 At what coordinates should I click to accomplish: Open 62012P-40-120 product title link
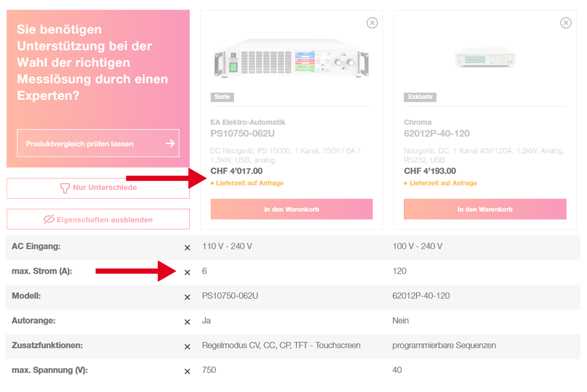[x=436, y=133]
